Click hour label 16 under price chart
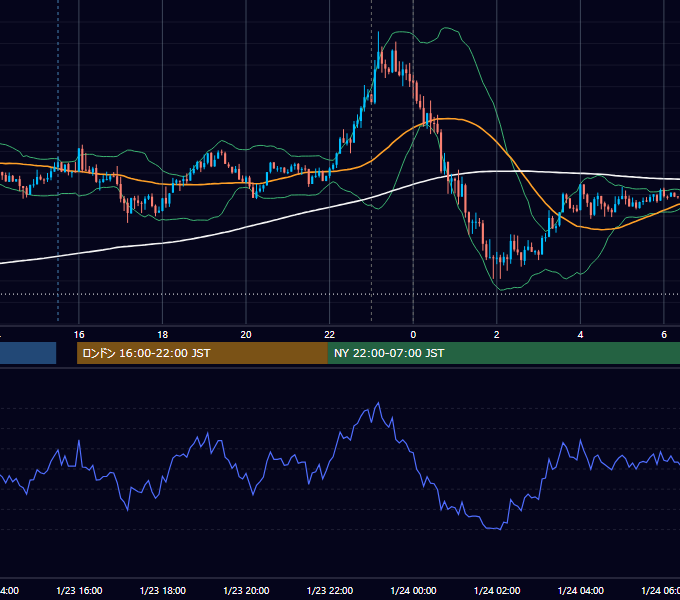Image resolution: width=680 pixels, height=600 pixels. [x=79, y=335]
